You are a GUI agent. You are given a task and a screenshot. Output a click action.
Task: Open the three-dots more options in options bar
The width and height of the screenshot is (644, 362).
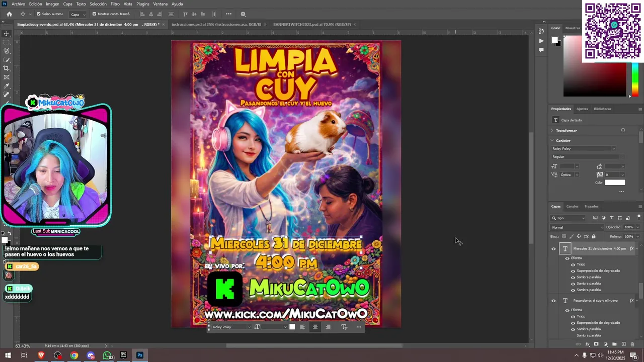click(229, 14)
